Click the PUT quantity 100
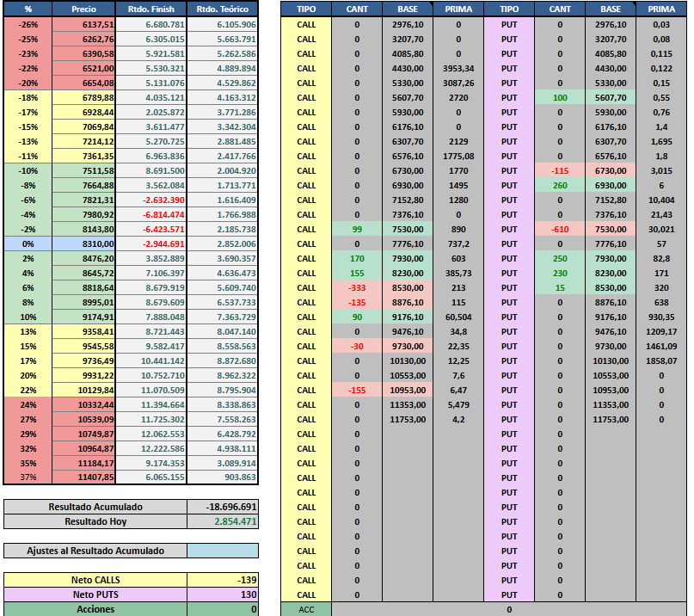The image size is (694, 616). (x=560, y=98)
